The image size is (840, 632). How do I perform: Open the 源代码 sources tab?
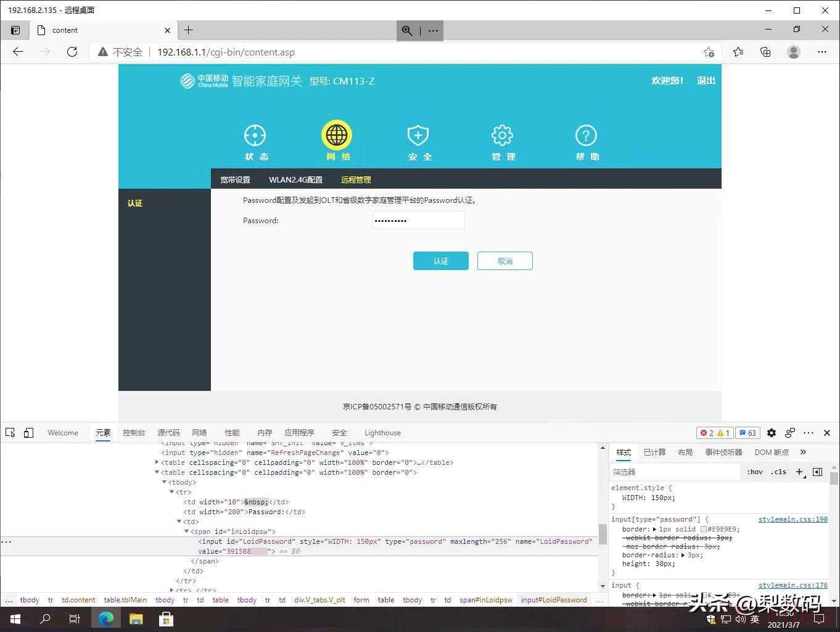pos(168,433)
